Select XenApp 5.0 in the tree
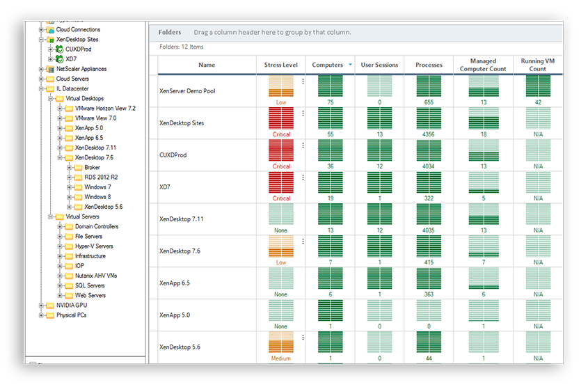Viewport: 588px width, 387px height. [89, 128]
